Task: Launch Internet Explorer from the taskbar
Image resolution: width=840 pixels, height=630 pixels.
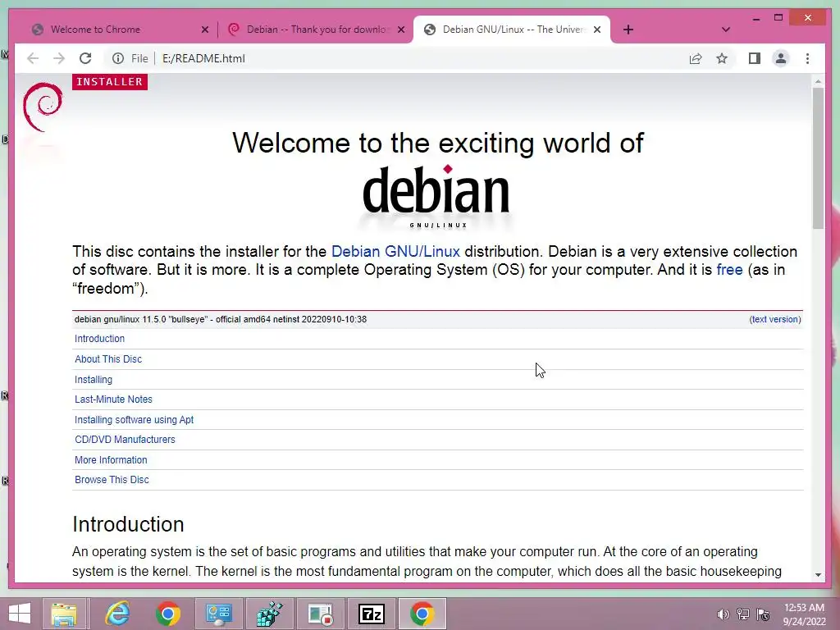Action: pos(117,614)
